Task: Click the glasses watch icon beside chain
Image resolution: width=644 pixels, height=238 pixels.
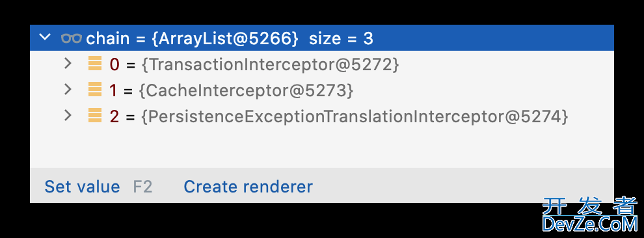Action: click(72, 38)
